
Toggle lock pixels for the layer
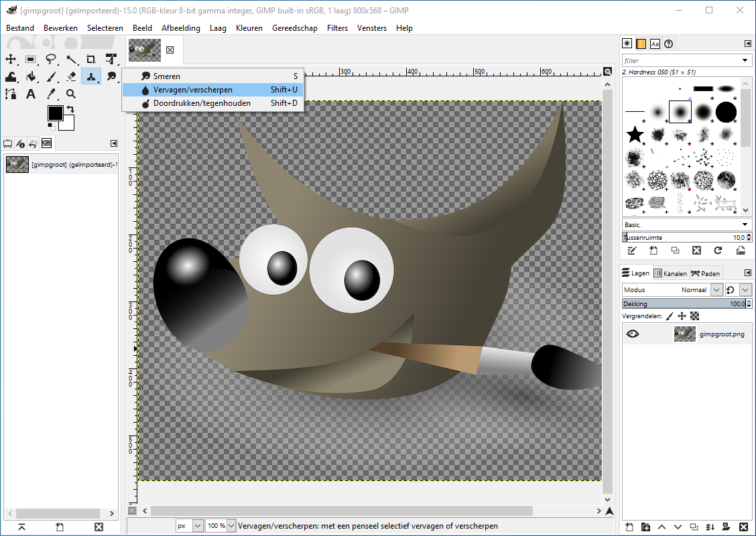669,316
